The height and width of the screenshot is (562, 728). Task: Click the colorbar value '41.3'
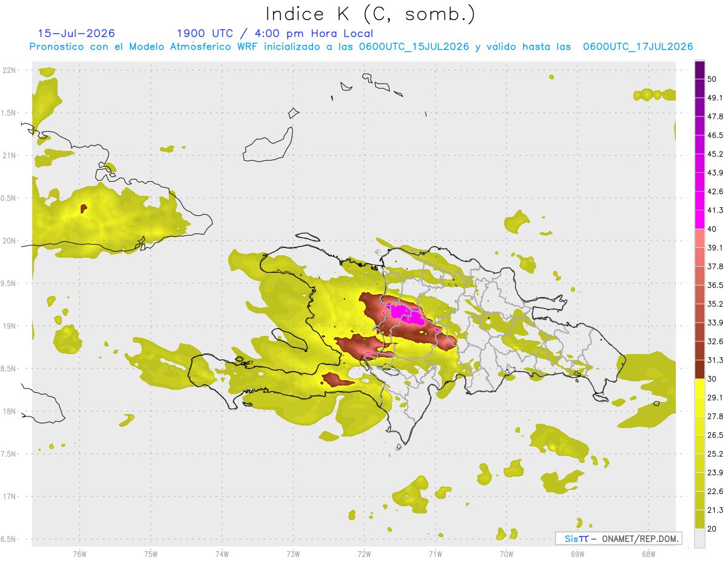pyautogui.click(x=715, y=210)
